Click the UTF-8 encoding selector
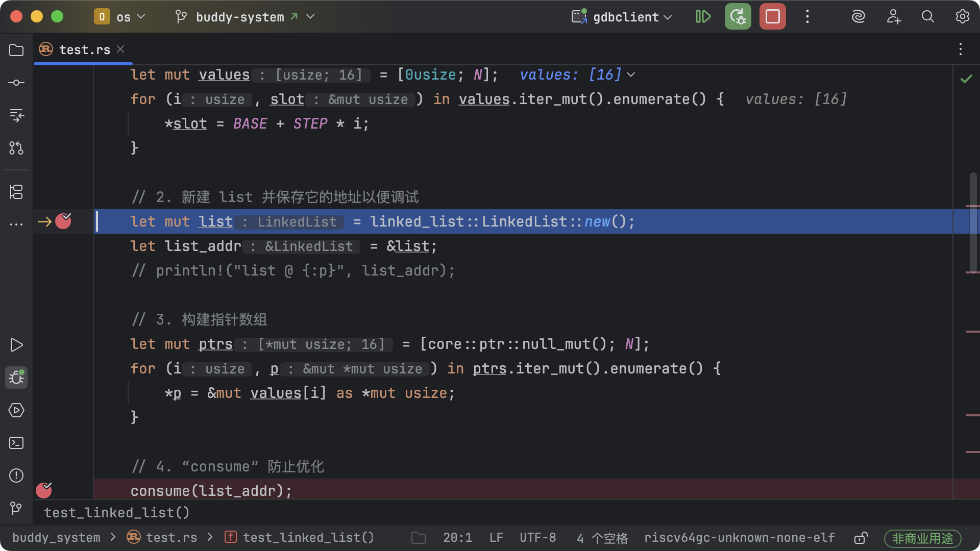The width and height of the screenshot is (980, 551). click(537, 538)
